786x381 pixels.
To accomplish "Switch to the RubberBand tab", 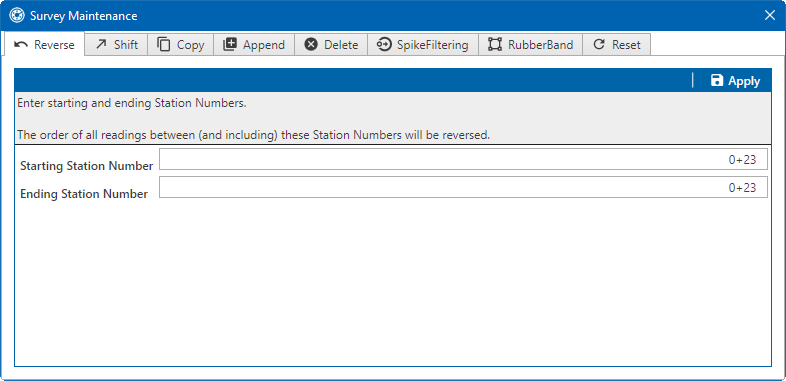I will click(x=531, y=45).
